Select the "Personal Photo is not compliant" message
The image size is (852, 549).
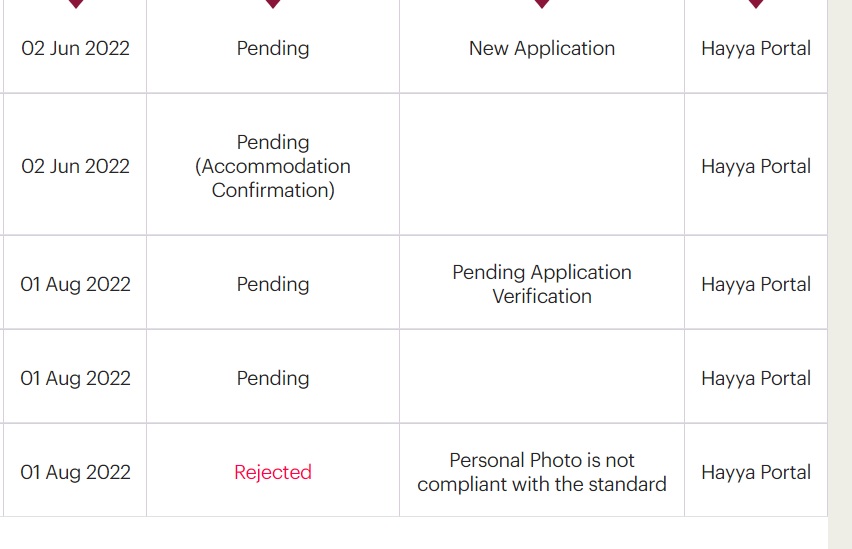542,472
